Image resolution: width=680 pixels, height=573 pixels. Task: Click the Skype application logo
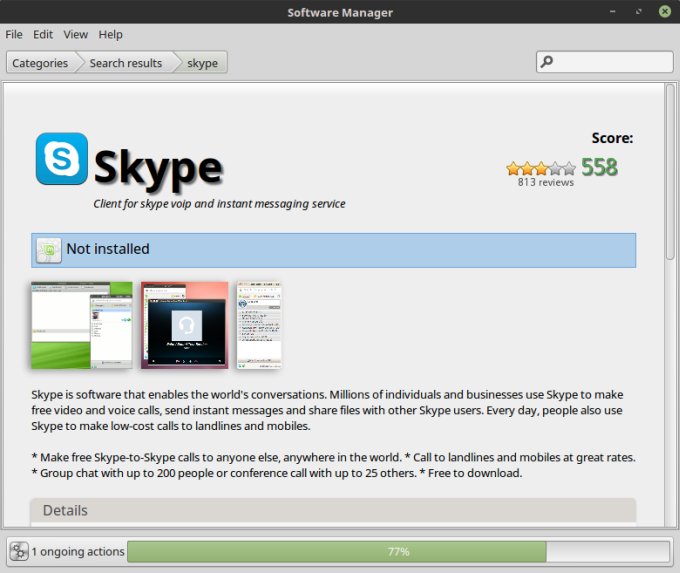point(62,159)
